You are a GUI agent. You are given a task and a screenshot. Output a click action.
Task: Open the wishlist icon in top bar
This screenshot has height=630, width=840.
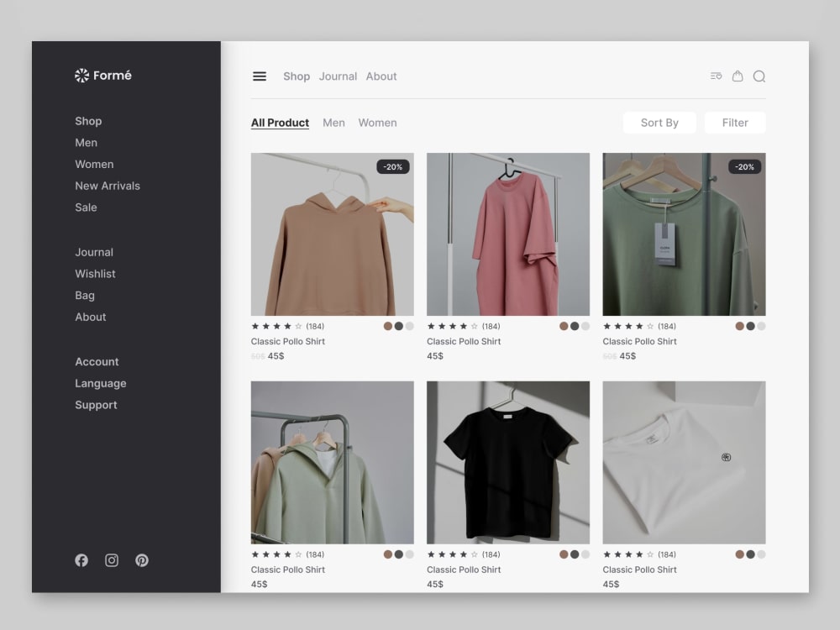click(716, 76)
